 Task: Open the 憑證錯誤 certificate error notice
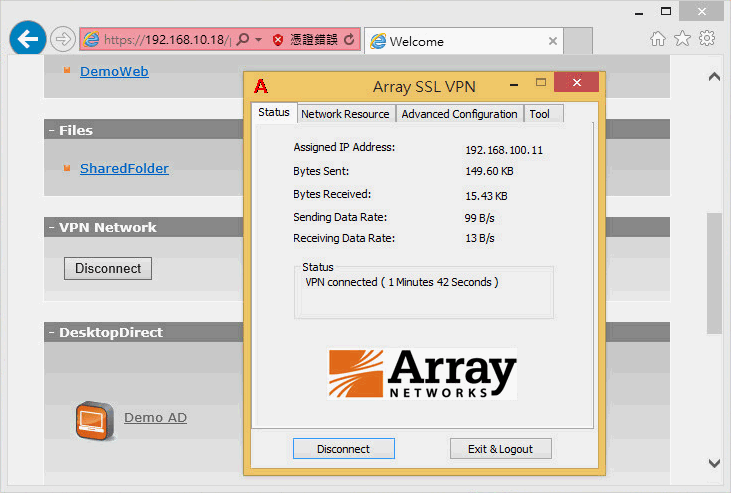click(x=314, y=40)
